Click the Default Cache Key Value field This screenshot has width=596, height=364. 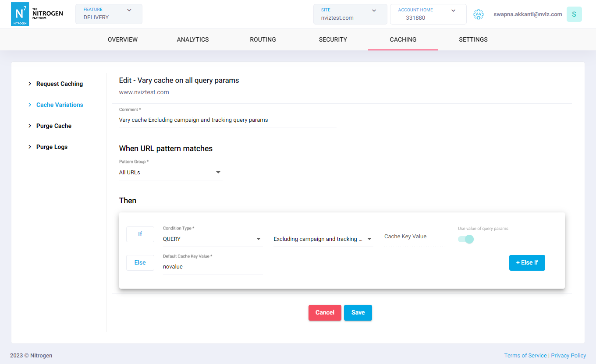tap(212, 267)
